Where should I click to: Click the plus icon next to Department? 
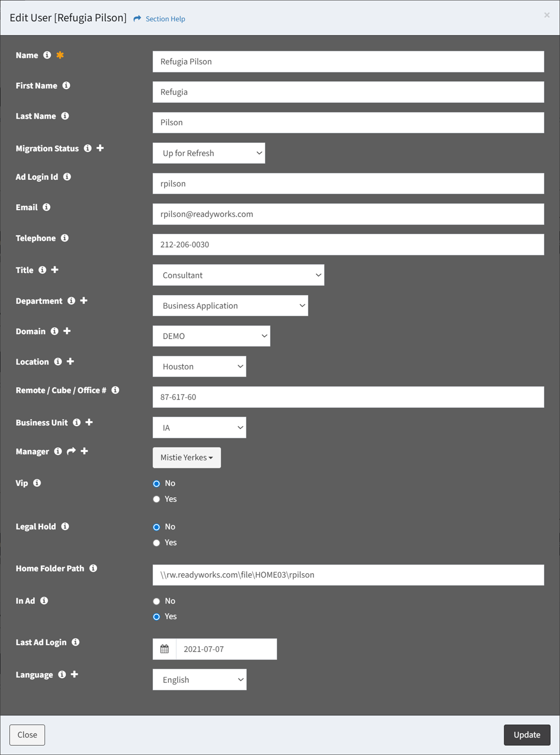point(84,300)
